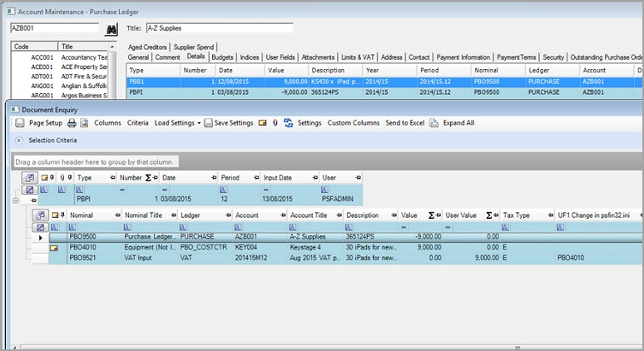The width and height of the screenshot is (644, 351).
Task: Click the print icon in Document Enquiry toolbar
Action: [72, 123]
